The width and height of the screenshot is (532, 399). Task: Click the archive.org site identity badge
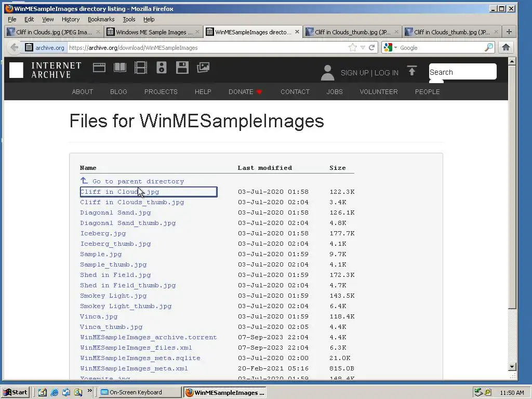45,47
